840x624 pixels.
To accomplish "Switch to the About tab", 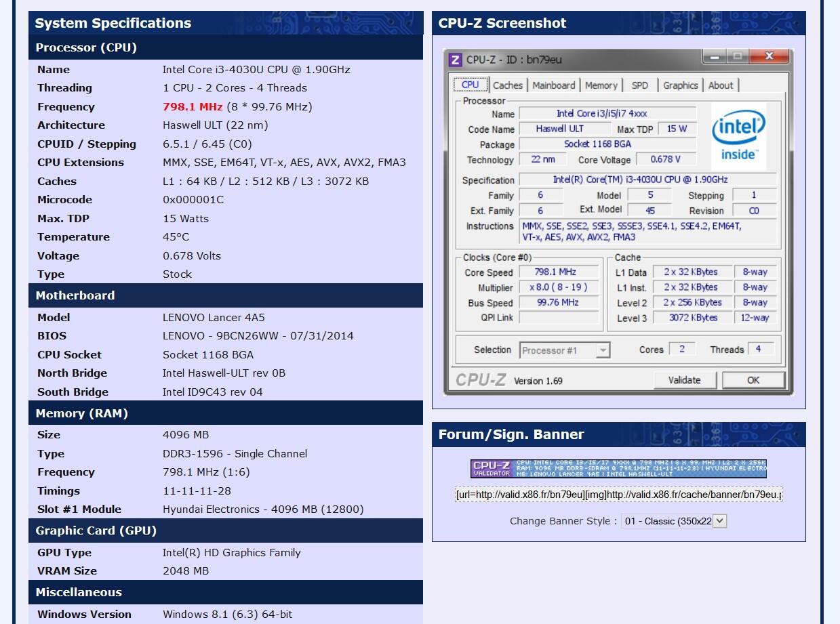I will [x=721, y=85].
